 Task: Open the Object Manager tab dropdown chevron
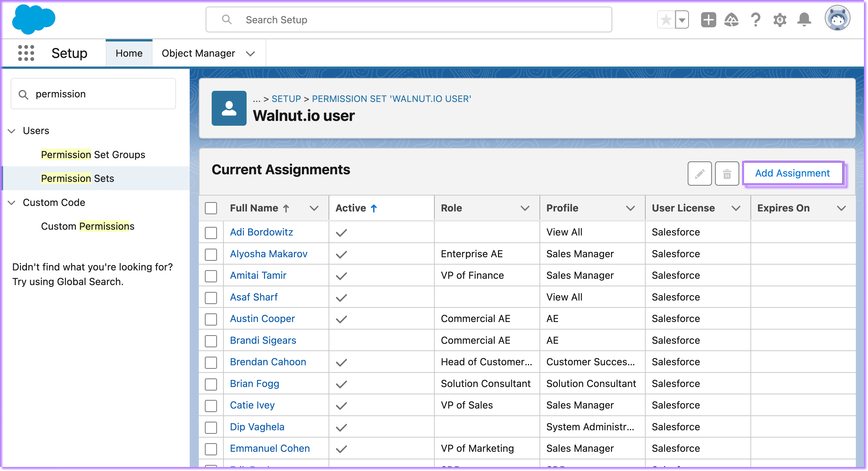pos(250,54)
